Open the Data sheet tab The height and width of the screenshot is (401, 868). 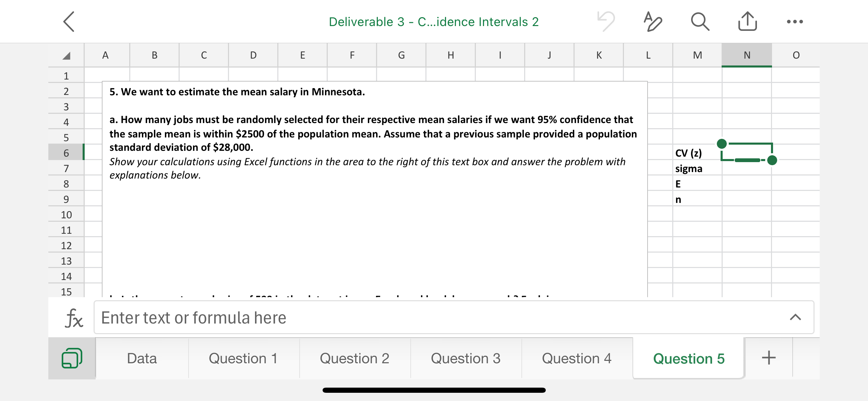142,358
